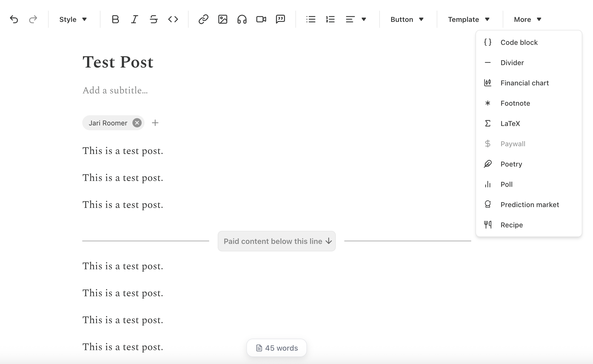Open the Template dropdown
This screenshot has width=593, height=364.
(469, 19)
